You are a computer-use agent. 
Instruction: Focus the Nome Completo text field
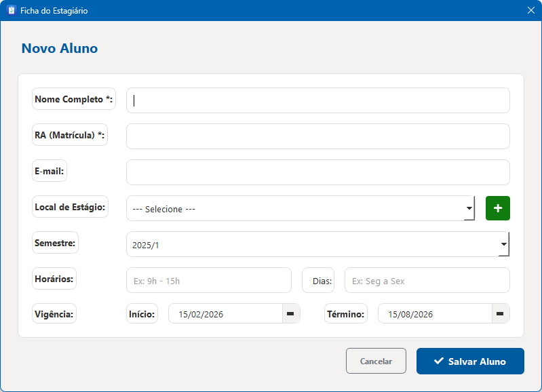(317, 100)
